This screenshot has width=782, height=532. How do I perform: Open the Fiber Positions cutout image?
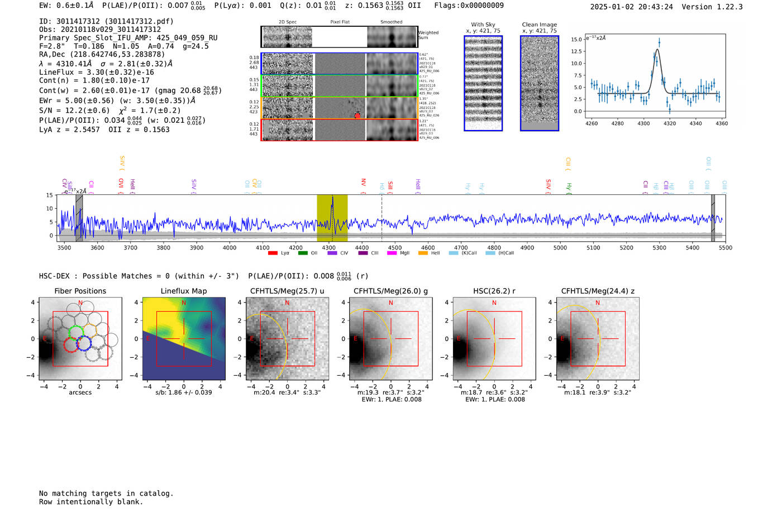point(80,339)
